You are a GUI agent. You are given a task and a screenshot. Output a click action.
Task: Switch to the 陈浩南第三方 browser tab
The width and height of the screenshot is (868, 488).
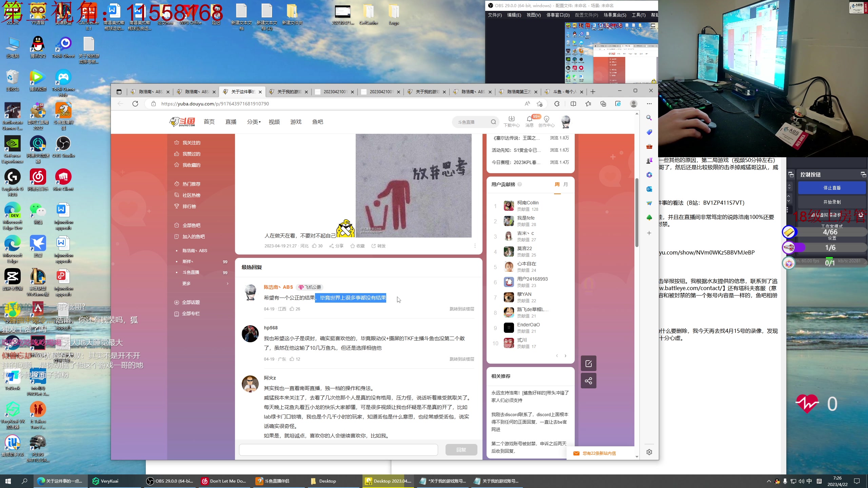click(x=518, y=92)
